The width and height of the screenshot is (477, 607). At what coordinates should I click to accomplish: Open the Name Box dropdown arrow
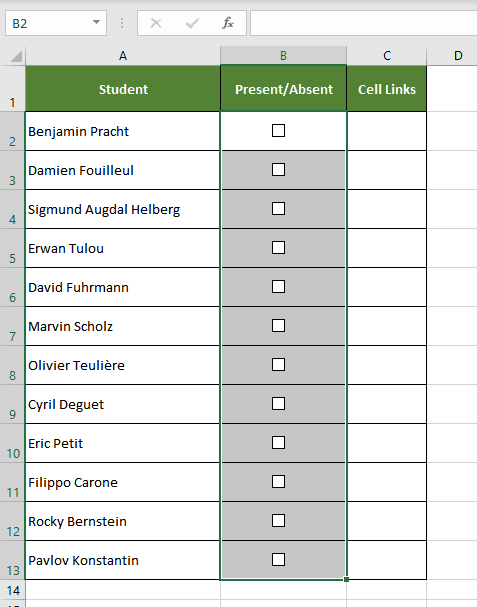pos(96,22)
